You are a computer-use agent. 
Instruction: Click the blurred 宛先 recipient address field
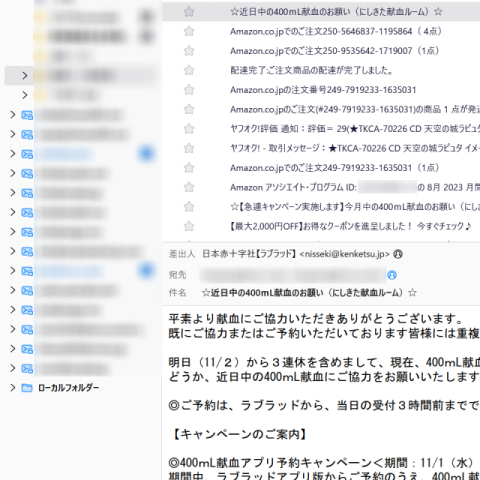293,275
